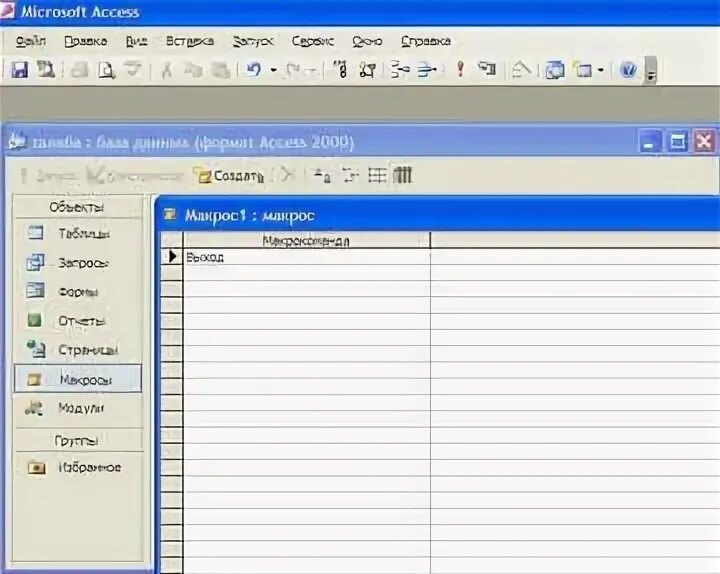Open the Окно menu

367,41
